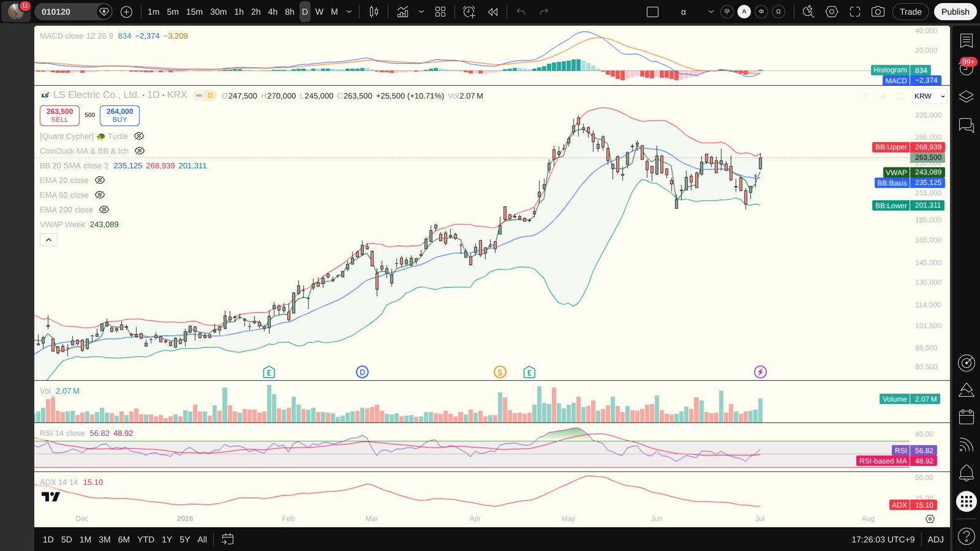
Task: Redo the last chart action
Action: [544, 12]
